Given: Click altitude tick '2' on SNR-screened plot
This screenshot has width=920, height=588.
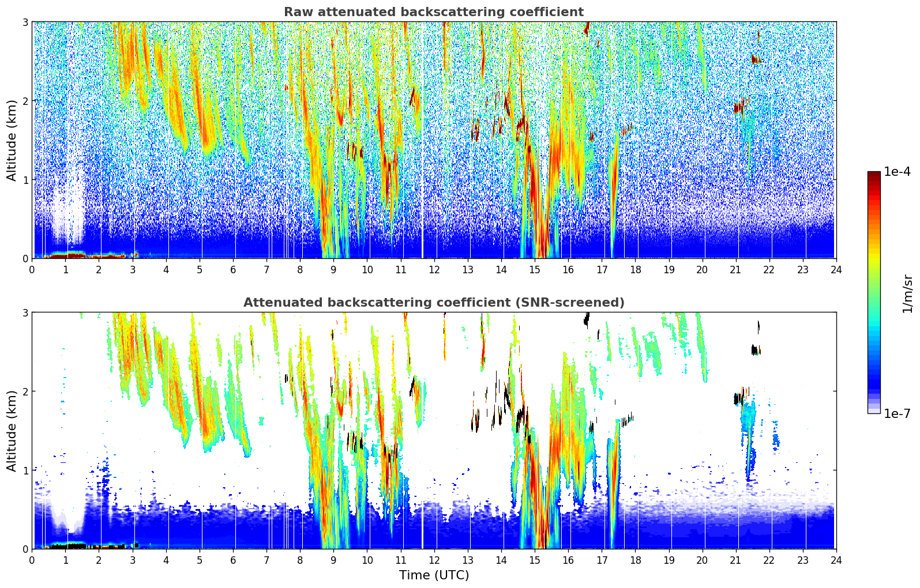Looking at the screenshot, I should tap(25, 391).
